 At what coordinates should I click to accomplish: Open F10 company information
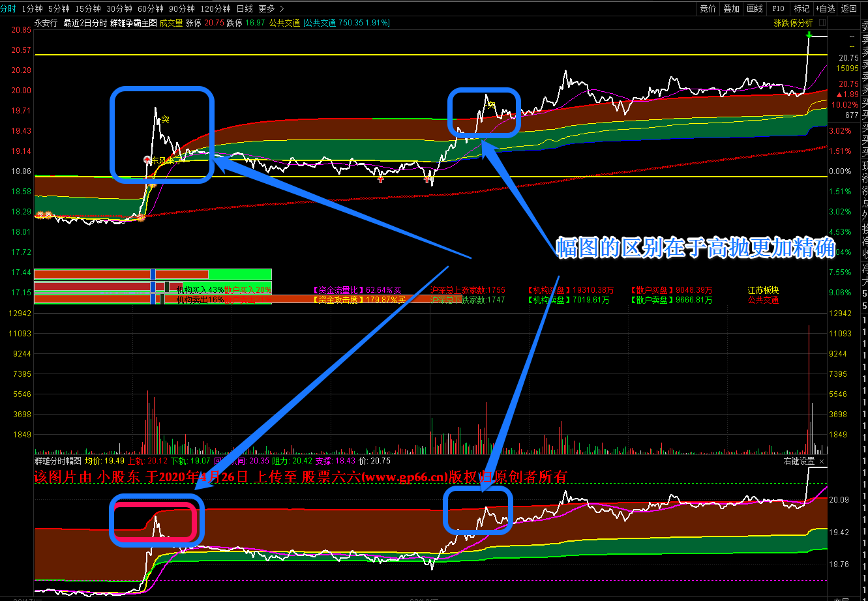coord(778,8)
